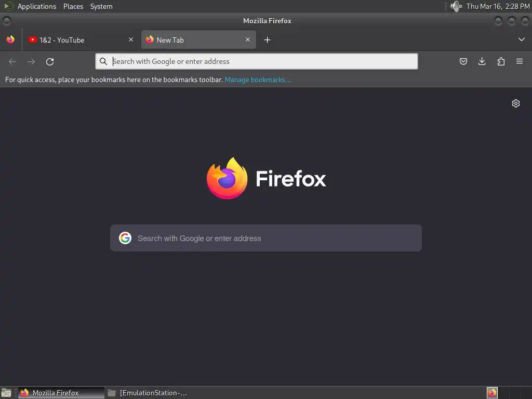Viewport: 532px width, 399px height.
Task: Open new tab personalize gear settings
Action: click(x=516, y=103)
